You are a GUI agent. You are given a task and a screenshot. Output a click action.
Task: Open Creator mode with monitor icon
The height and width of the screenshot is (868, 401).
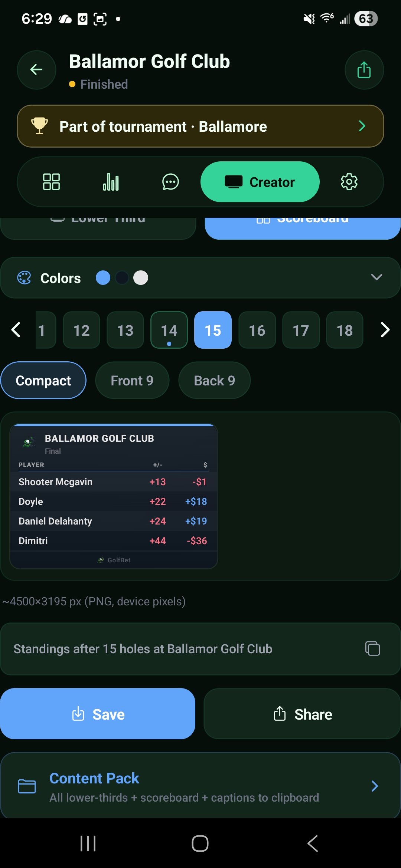click(259, 182)
